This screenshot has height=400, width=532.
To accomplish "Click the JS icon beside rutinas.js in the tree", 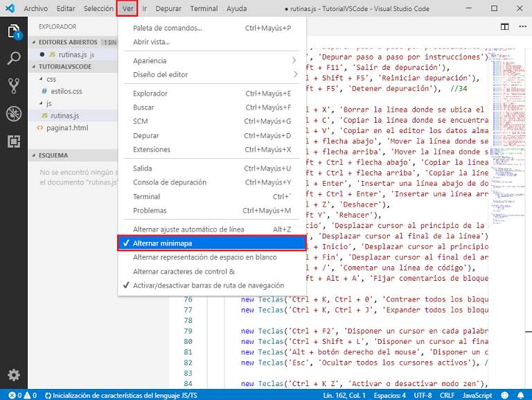I will pyautogui.click(x=44, y=116).
